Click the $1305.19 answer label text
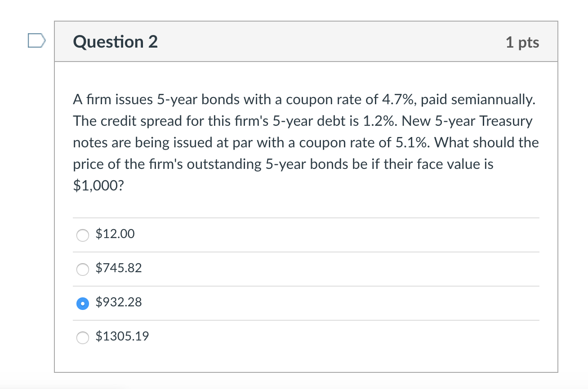588x389 pixels. pyautogui.click(x=121, y=336)
